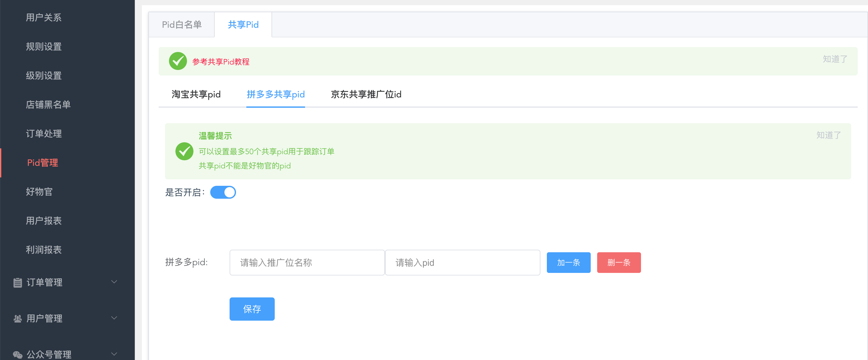This screenshot has width=868, height=360.
Task: Expand the 用户管理 menu chevron
Action: coord(114,318)
